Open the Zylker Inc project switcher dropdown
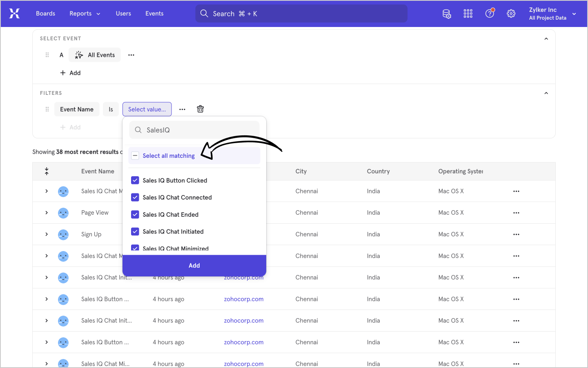 (x=553, y=13)
